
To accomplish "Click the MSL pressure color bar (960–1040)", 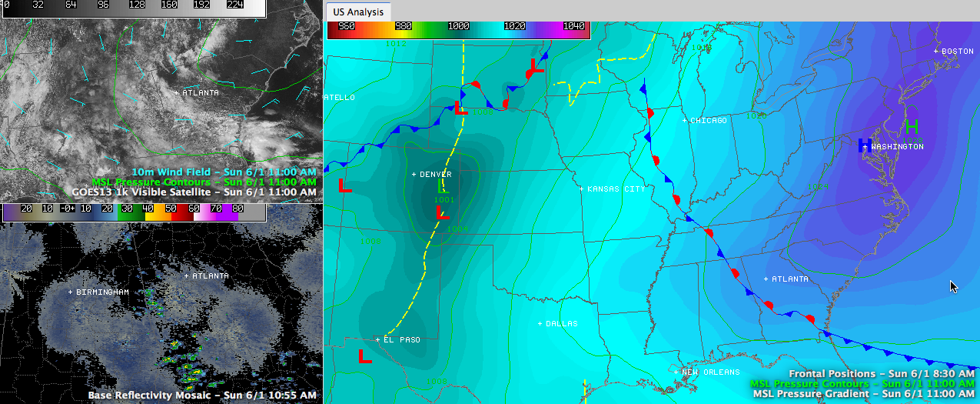I will [x=457, y=26].
